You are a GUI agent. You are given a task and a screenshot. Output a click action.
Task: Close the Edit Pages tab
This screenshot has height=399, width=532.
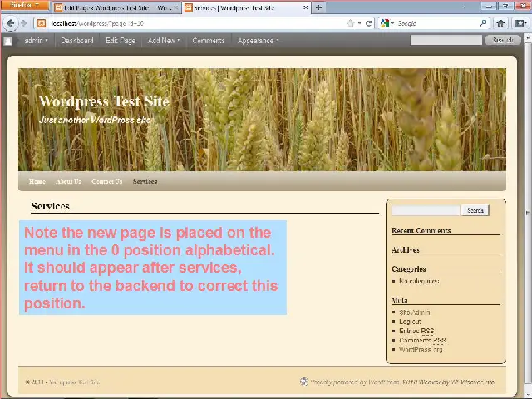point(175,7)
